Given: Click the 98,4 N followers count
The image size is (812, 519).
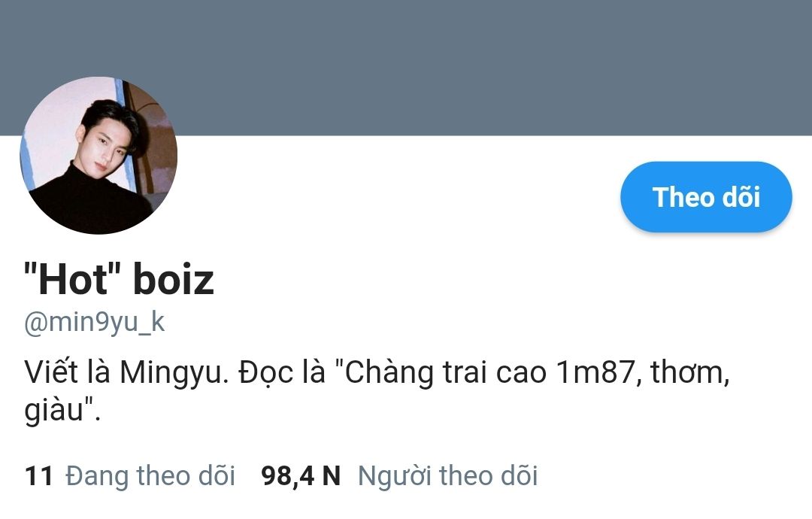Looking at the screenshot, I should coord(301,477).
